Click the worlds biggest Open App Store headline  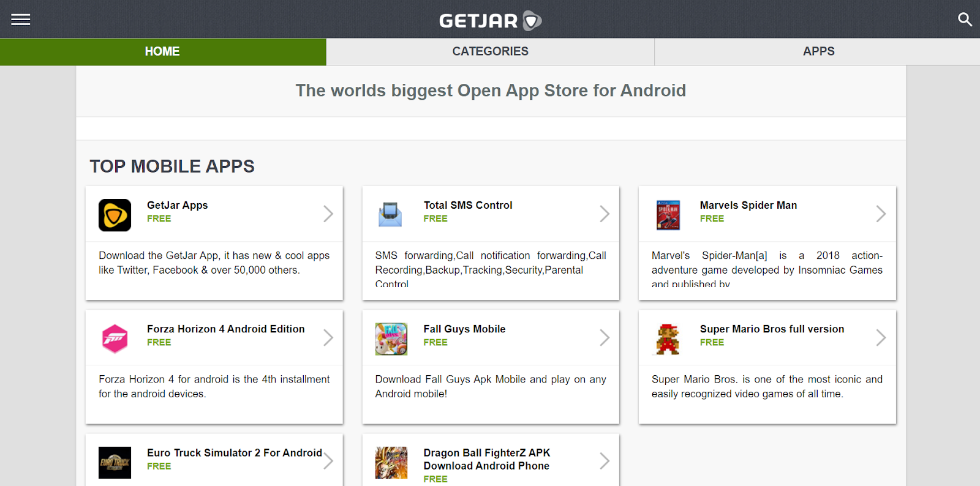tap(491, 91)
